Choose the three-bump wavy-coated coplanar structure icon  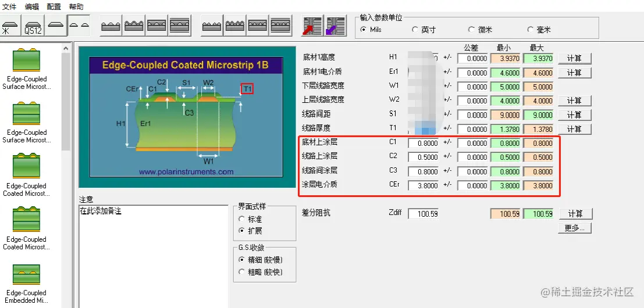coord(134,26)
